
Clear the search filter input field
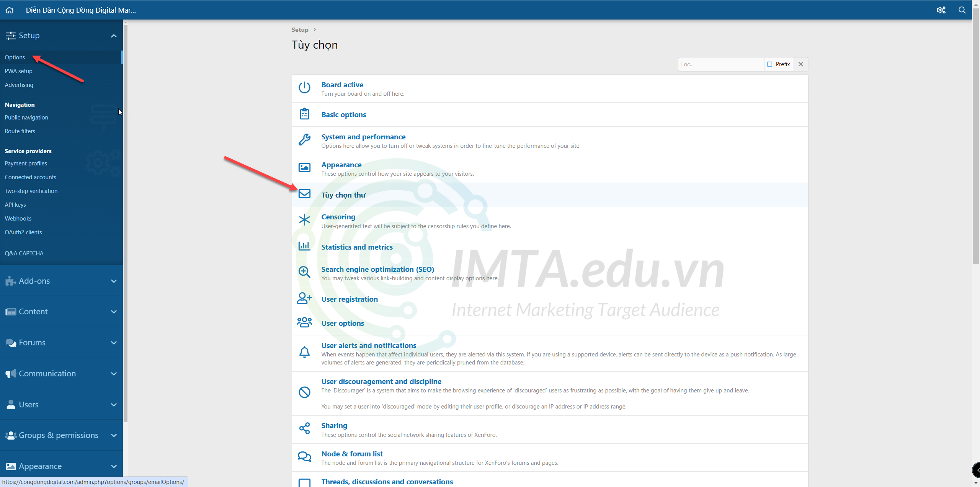800,64
